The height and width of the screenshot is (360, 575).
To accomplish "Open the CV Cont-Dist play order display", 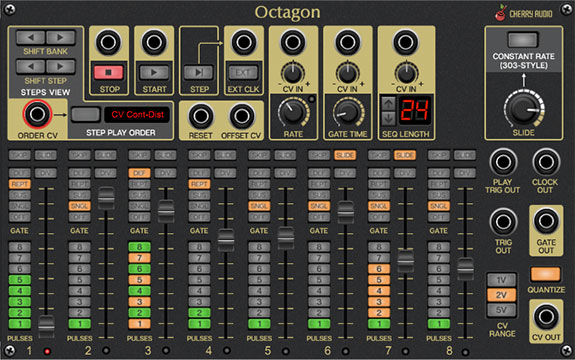I will [138, 114].
